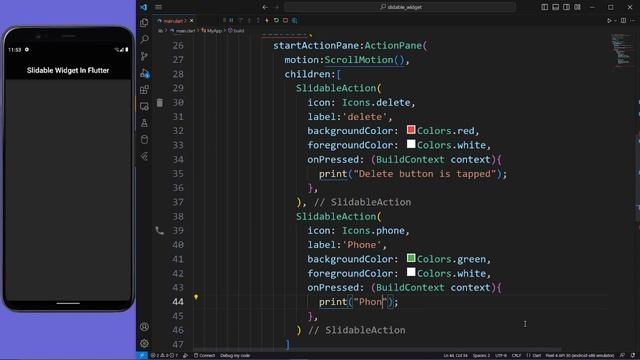640x360 pixels.
Task: Click the Ln 44 cursor position indicator
Action: click(x=455, y=356)
